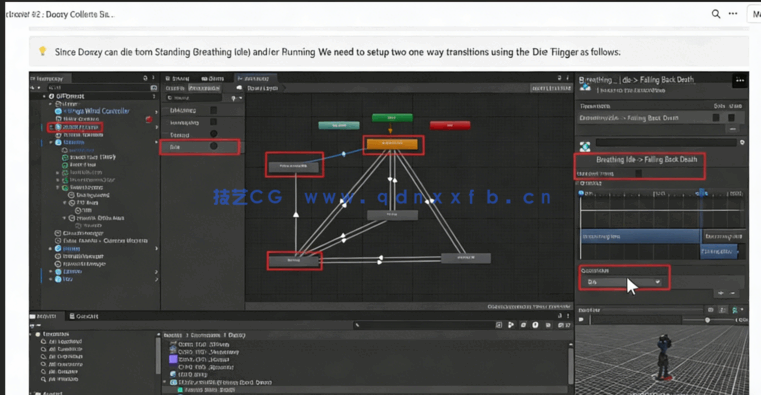The image size is (761, 395).
Task: Fire the third parameter's trigger radio circle
Action: click(214, 134)
